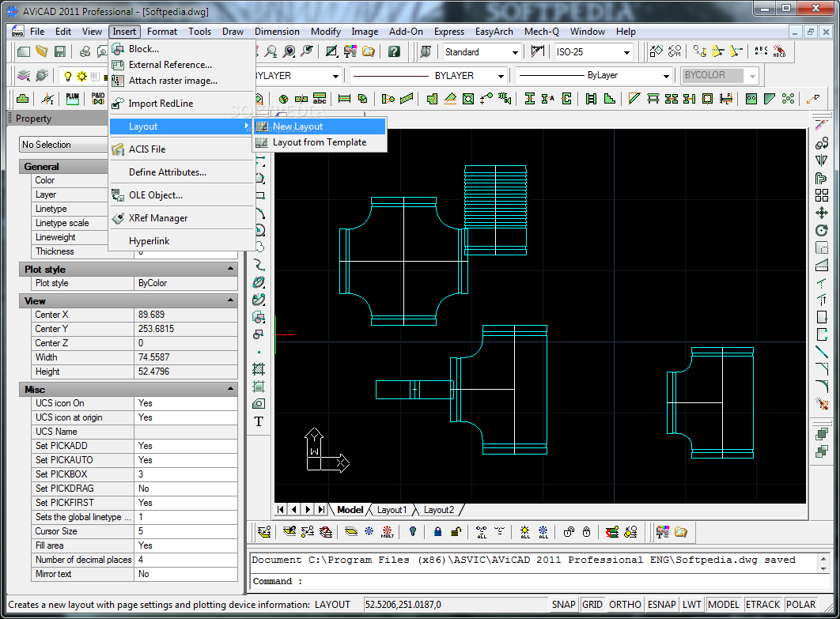
Task: Click the Layer manager stack icon
Action: 24,76
